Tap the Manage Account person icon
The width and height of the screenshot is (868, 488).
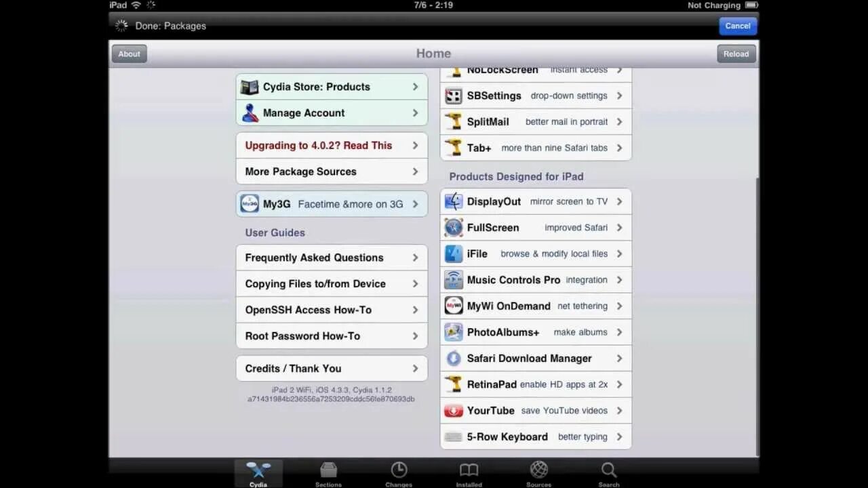tap(250, 113)
